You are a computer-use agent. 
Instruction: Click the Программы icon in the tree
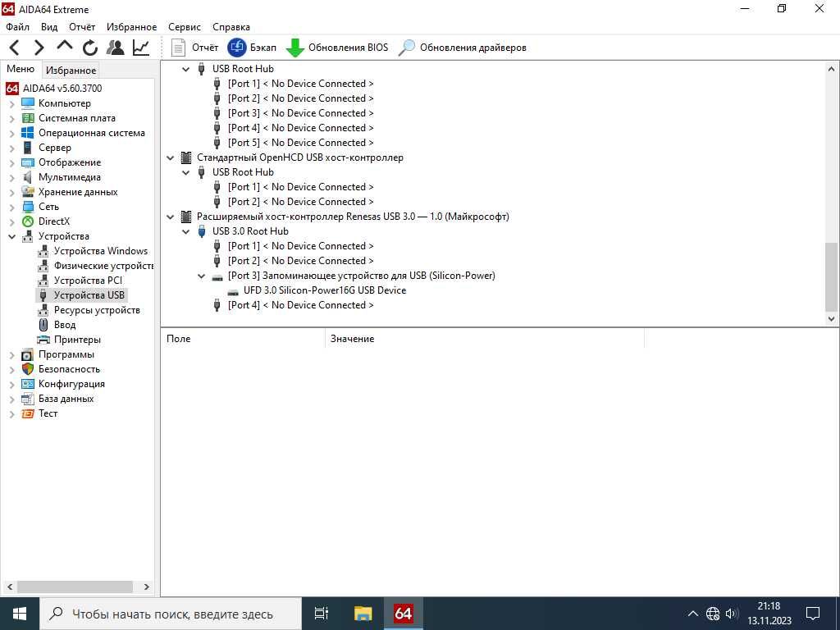pyautogui.click(x=28, y=354)
